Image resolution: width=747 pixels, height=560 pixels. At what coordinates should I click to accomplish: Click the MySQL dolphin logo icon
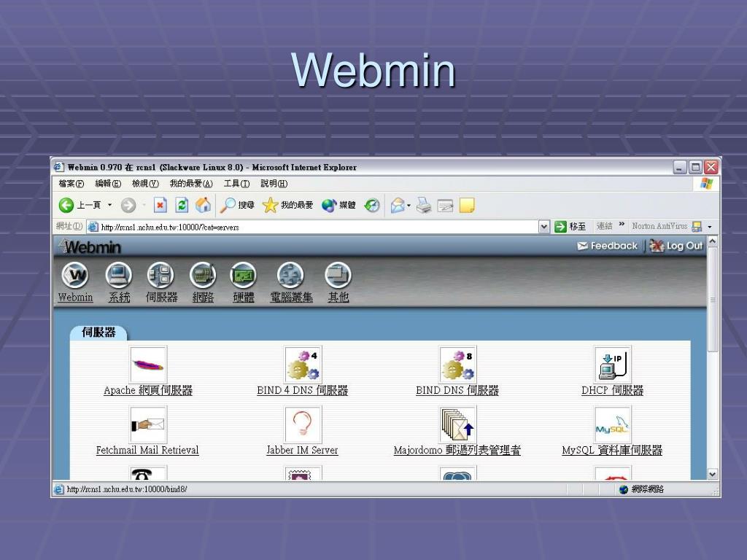[613, 424]
